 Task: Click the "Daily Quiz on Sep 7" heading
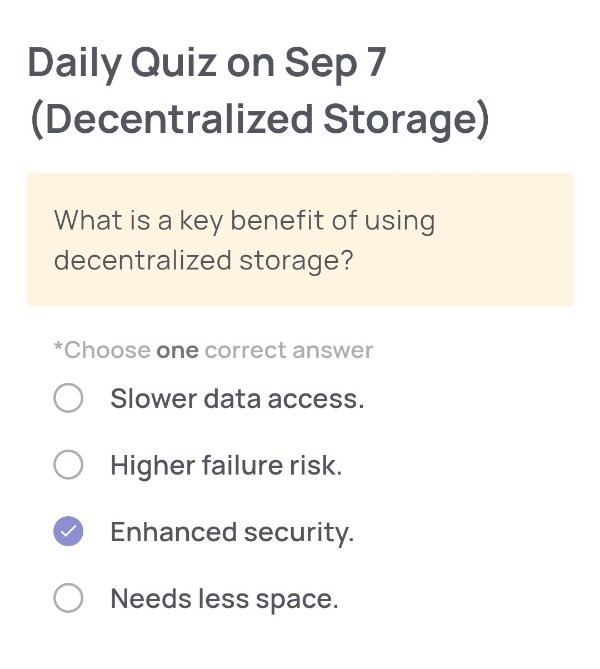[207, 63]
